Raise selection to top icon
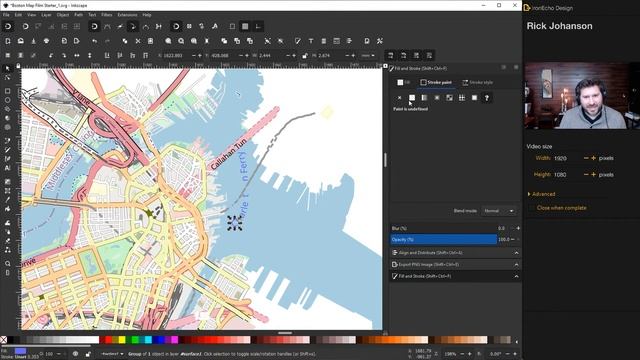 pos(145,55)
